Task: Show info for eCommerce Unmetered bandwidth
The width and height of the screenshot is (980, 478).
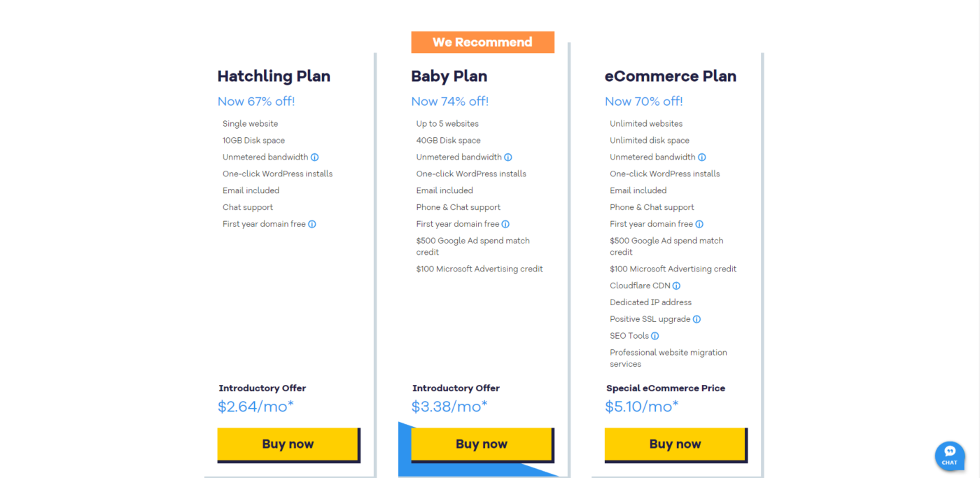Action: click(701, 157)
